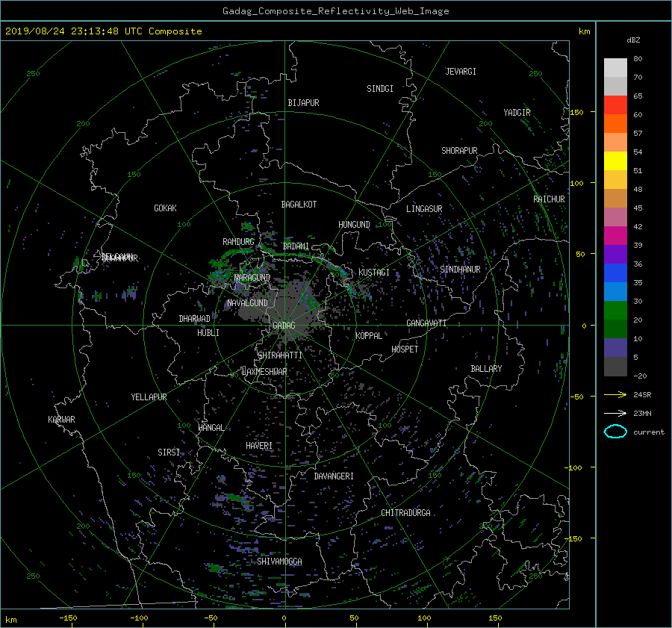Image resolution: width=672 pixels, height=628 pixels.
Task: Click the cyan 'current' ellipse legend icon
Action: [615, 432]
